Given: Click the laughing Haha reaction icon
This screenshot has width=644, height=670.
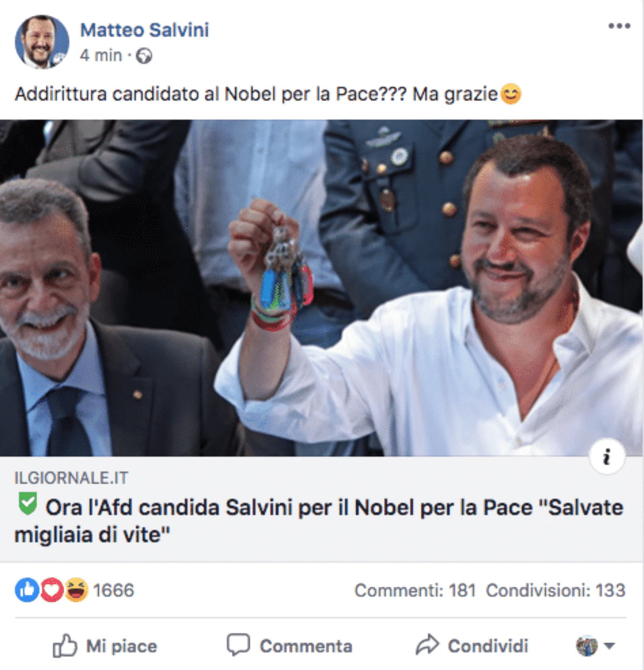Looking at the screenshot, I should tap(76, 590).
